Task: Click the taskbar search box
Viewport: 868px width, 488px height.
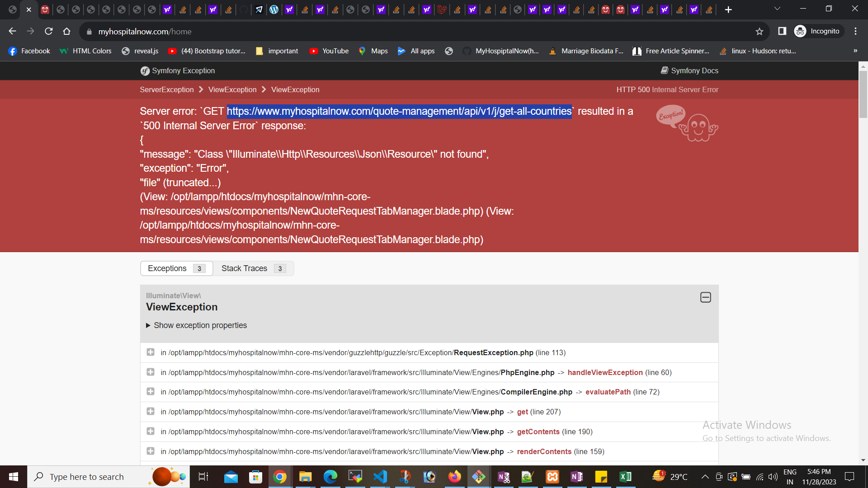Action: point(108,477)
